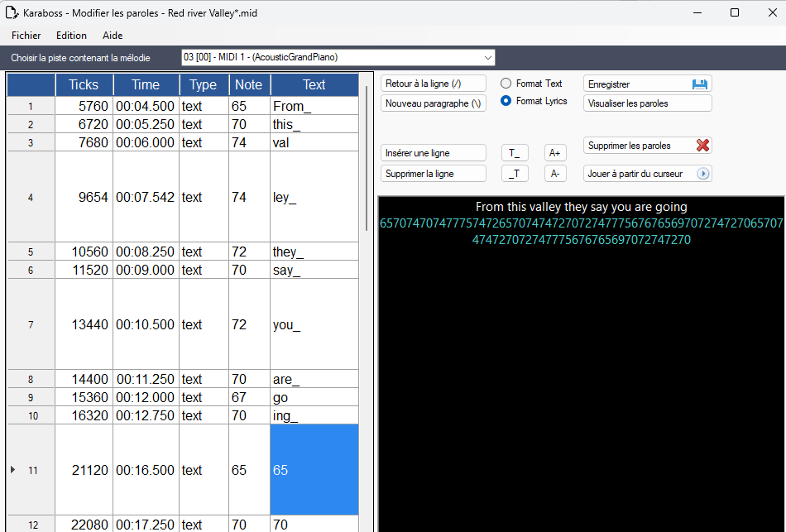
Task: Click the blue play-from-cursor arrow icon
Action: [703, 174]
